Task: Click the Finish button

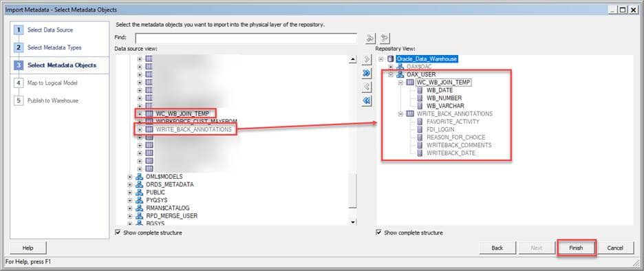Action: click(576, 248)
